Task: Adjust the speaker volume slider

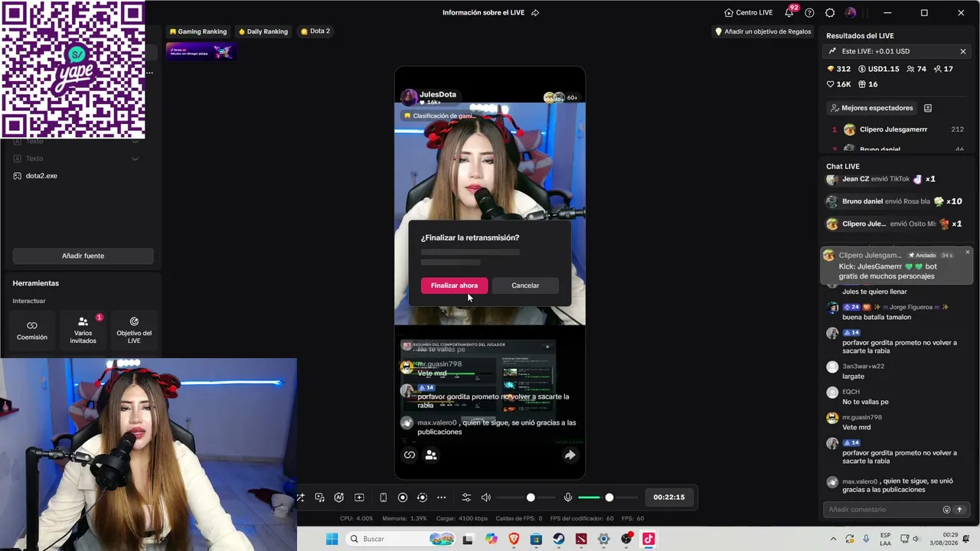Action: 531,497
